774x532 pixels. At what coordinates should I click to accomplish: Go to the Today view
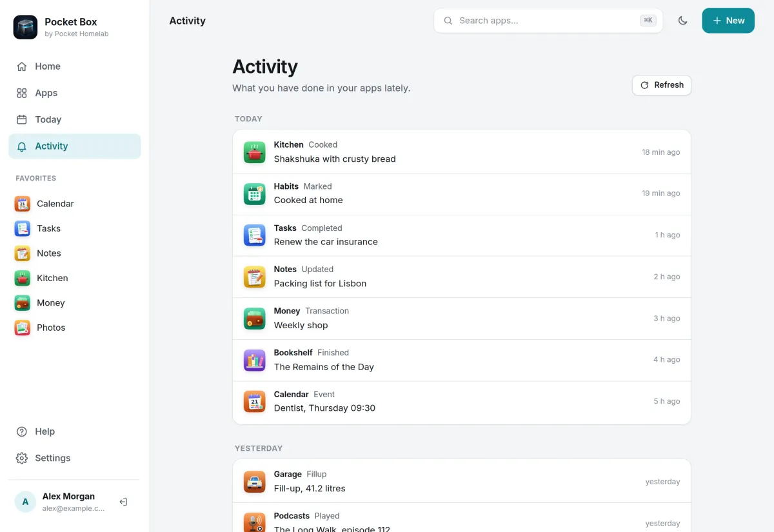coord(75,119)
